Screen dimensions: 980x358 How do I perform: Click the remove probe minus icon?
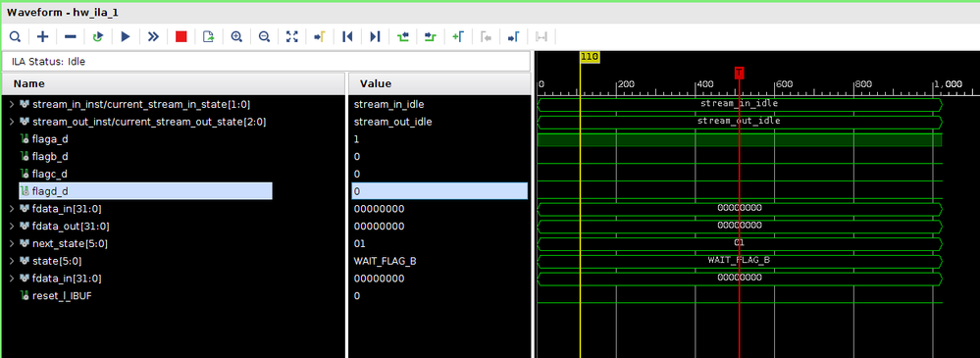[70, 37]
